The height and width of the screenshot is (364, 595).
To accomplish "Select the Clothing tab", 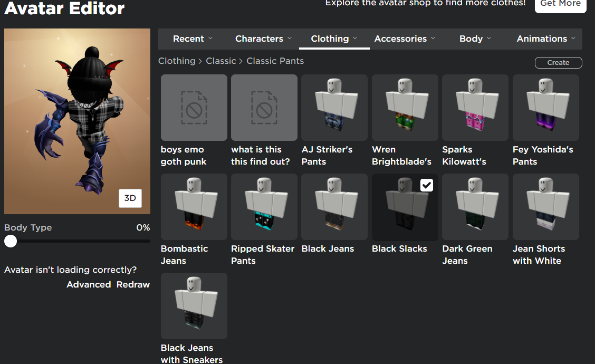I will [x=334, y=39].
